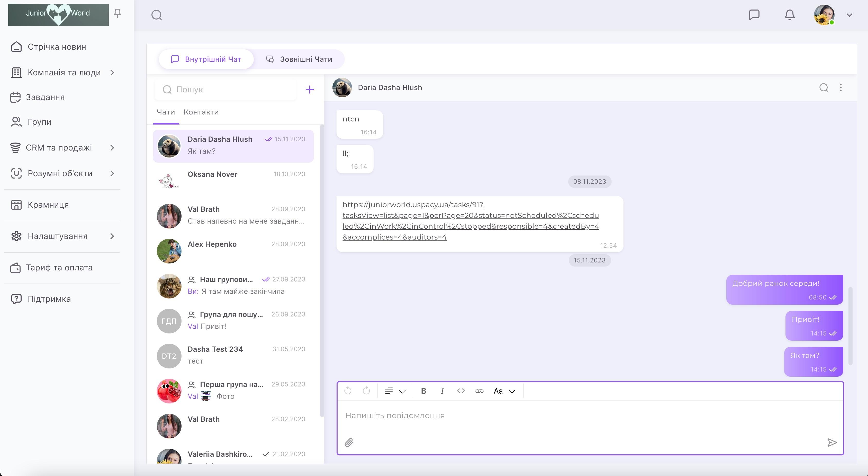Click the paperclip attach file icon

click(x=349, y=442)
